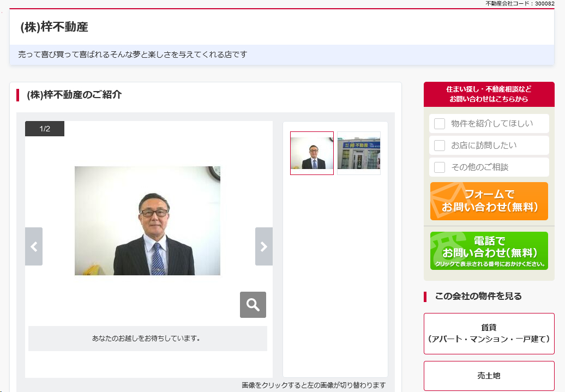Image resolution: width=565 pixels, height=392 pixels.
Task: Click the (株)梓不動産 company name heading
Action: pos(55,27)
